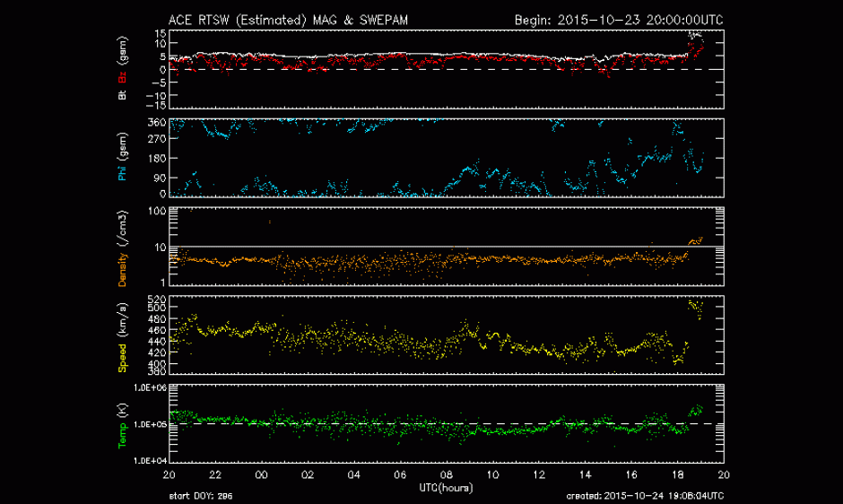Click the yellow speed spike after hour 18
Image resolution: width=843 pixels, height=504 pixels.
click(694, 307)
